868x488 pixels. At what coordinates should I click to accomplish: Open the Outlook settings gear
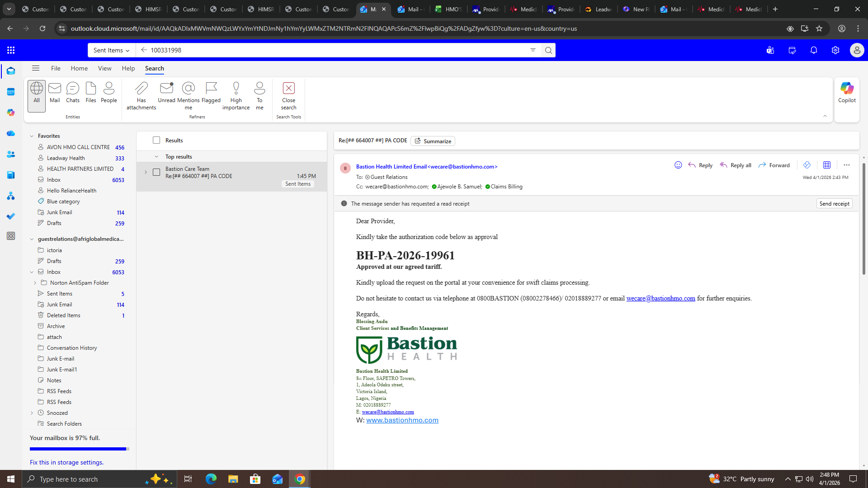(835, 50)
